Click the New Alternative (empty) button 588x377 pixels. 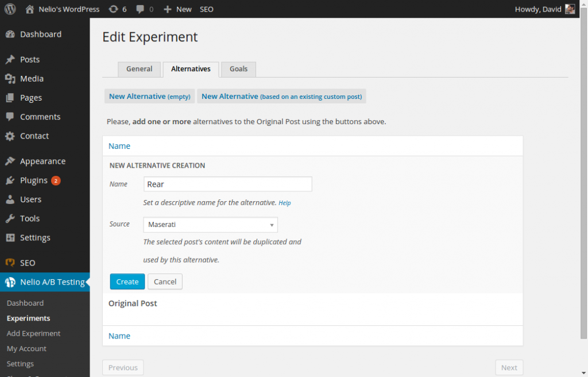pos(149,97)
